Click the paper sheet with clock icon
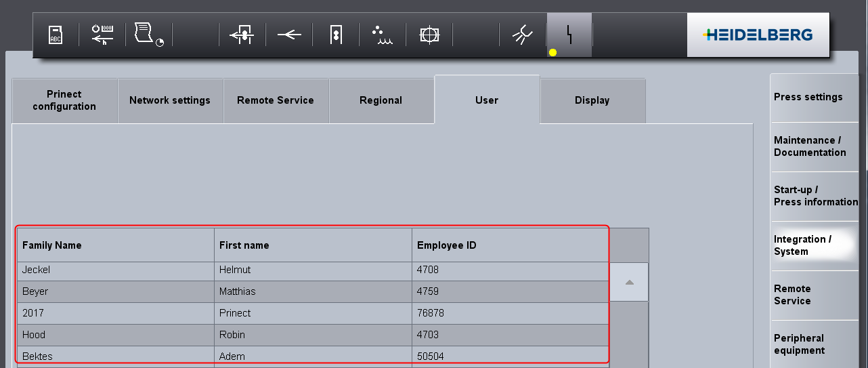 click(x=149, y=35)
